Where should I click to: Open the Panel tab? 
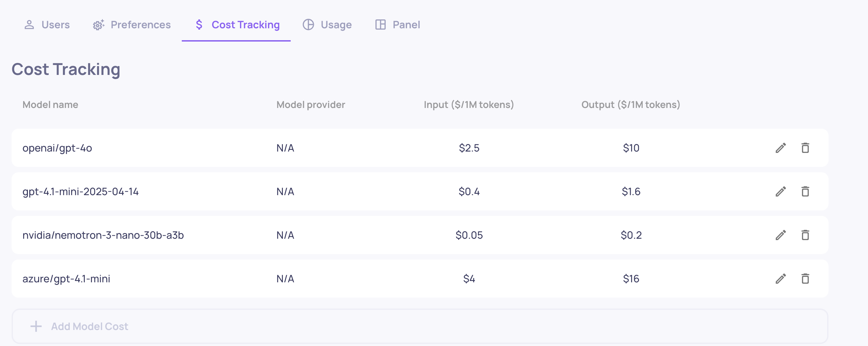click(398, 25)
